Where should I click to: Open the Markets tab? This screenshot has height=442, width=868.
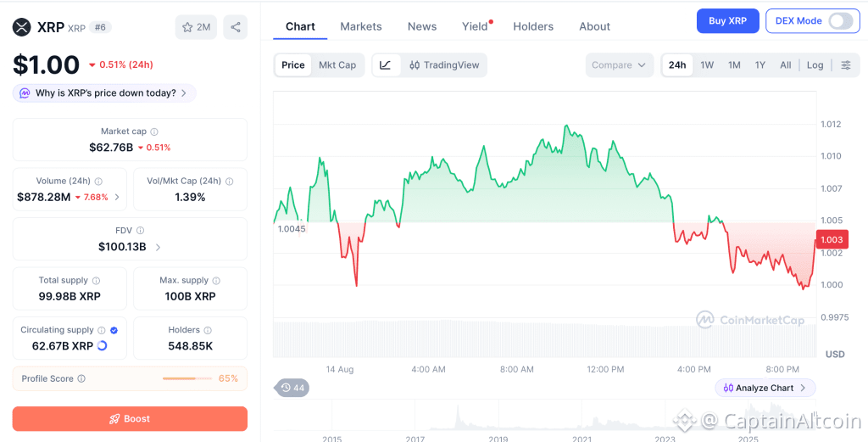361,26
